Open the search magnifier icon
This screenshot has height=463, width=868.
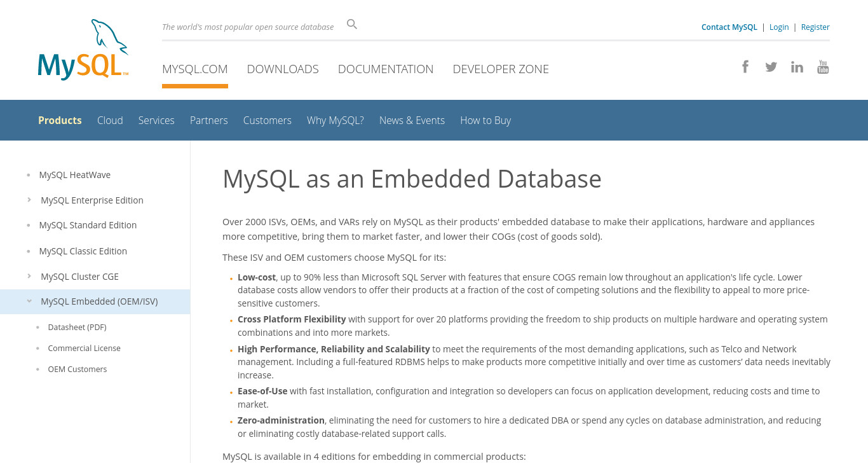[352, 25]
